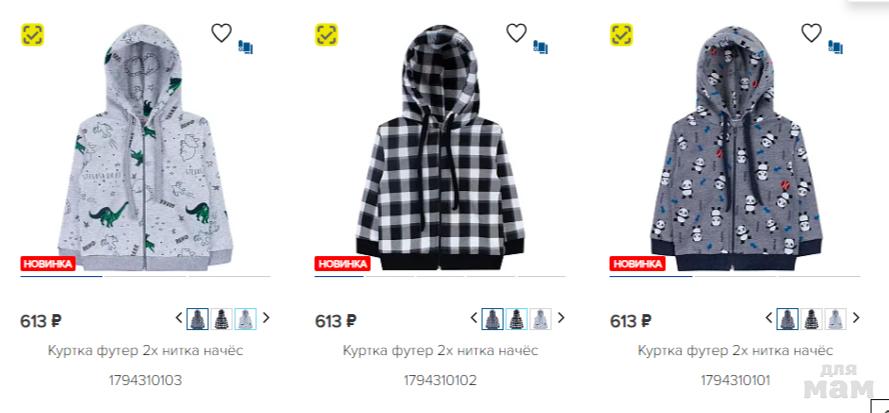Image resolution: width=889 pixels, height=413 pixels.
Task: Show next color variants for panda hoodie
Action: click(856, 318)
